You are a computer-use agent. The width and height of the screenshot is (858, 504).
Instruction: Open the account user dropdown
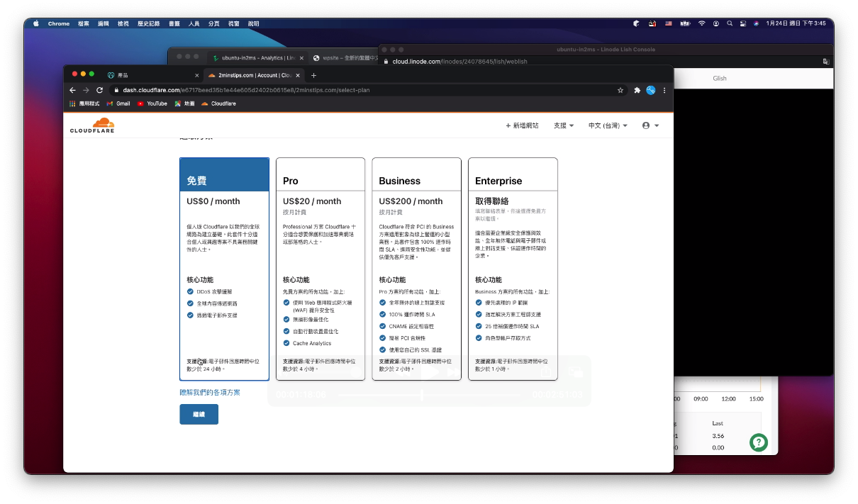click(x=650, y=125)
